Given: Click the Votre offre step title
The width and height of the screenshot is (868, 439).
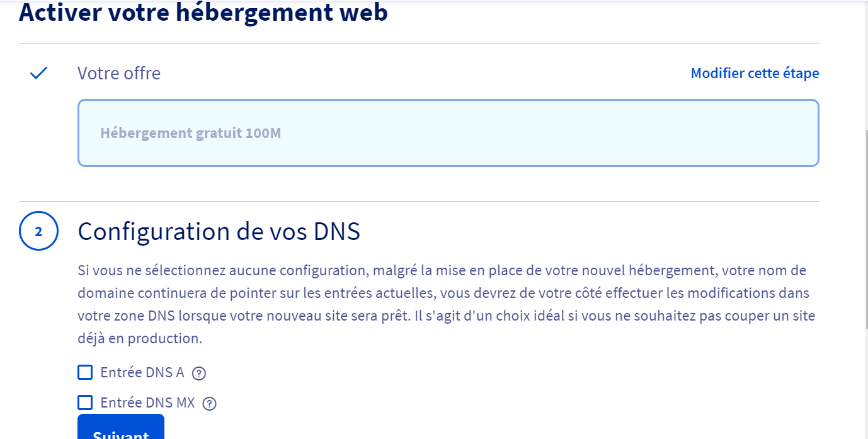Looking at the screenshot, I should point(119,73).
